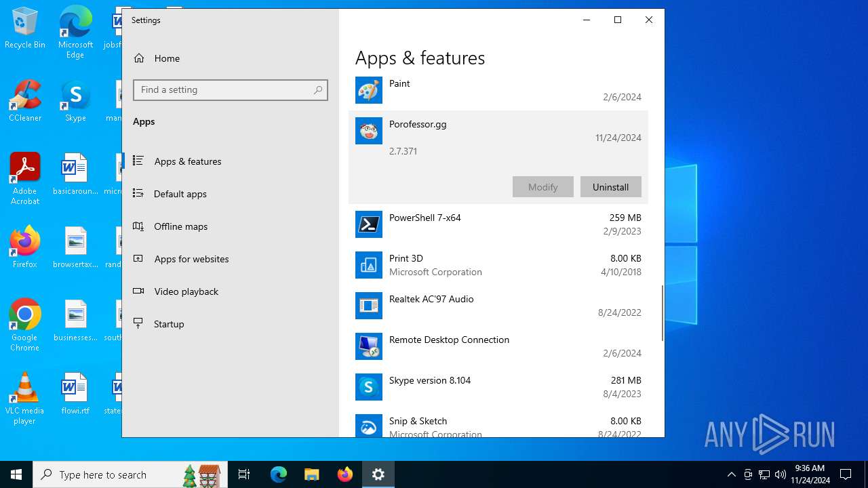This screenshot has height=488, width=868.
Task: Open the notification center
Action: [x=846, y=474]
